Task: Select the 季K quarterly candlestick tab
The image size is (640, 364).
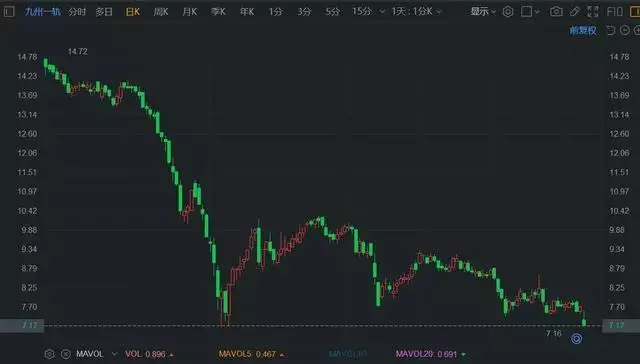Action: pos(218,11)
